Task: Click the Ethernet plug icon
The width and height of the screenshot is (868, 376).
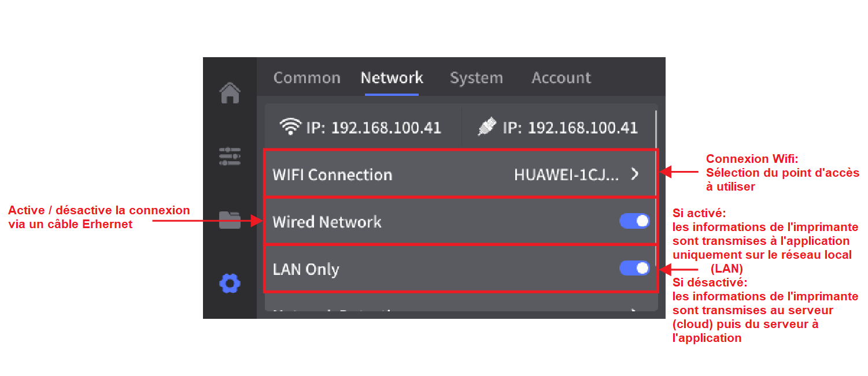Action: coord(487,127)
